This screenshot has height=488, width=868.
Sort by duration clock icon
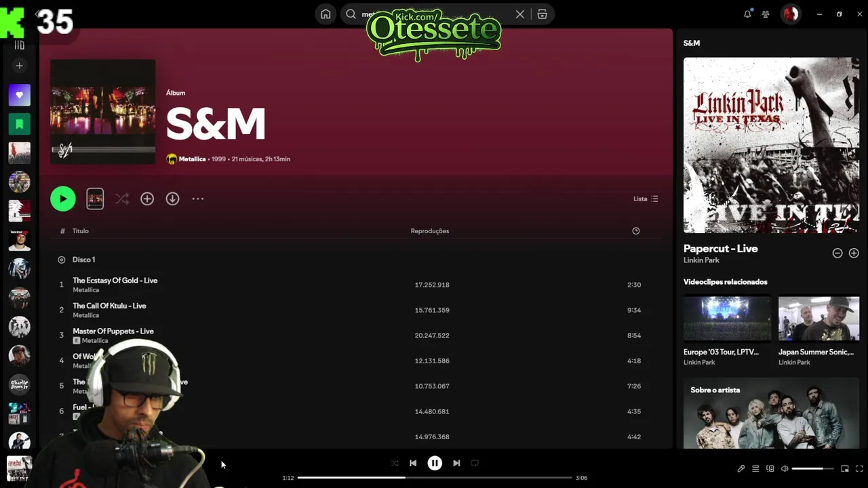(x=635, y=231)
